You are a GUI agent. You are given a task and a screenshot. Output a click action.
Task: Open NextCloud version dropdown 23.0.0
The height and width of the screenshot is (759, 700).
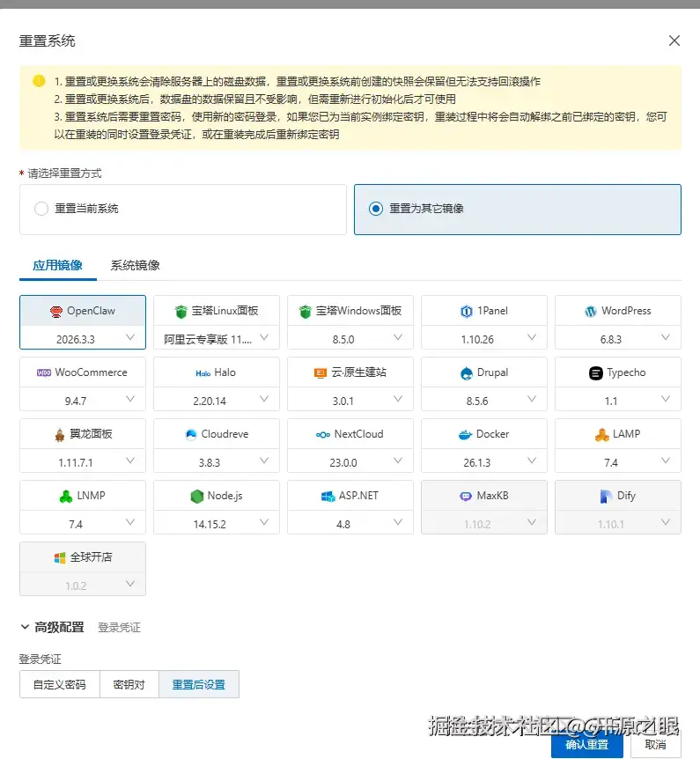(x=350, y=461)
